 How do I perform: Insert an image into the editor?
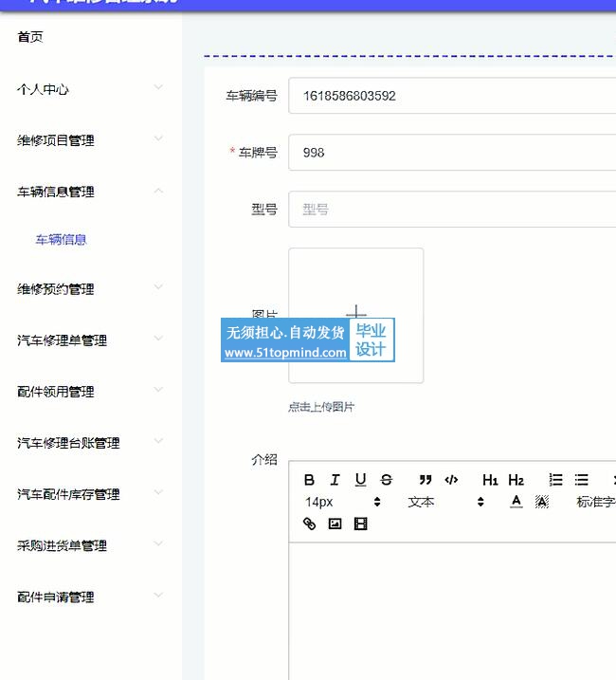tap(335, 524)
